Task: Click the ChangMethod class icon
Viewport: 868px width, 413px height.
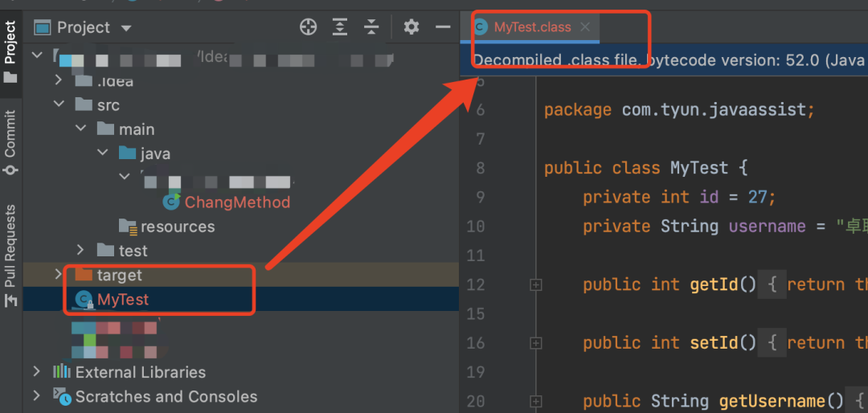Action: tap(171, 202)
